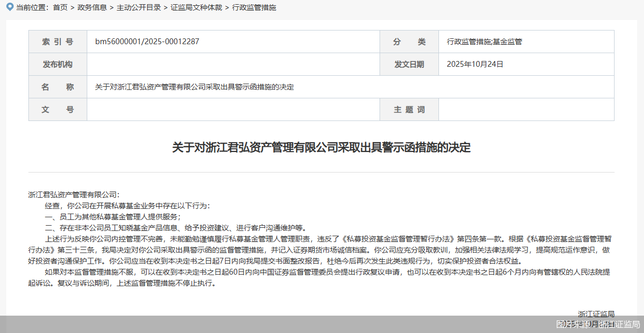Open 政务信息 breadcrumb link
This screenshot has height=333, width=644.
92,7
